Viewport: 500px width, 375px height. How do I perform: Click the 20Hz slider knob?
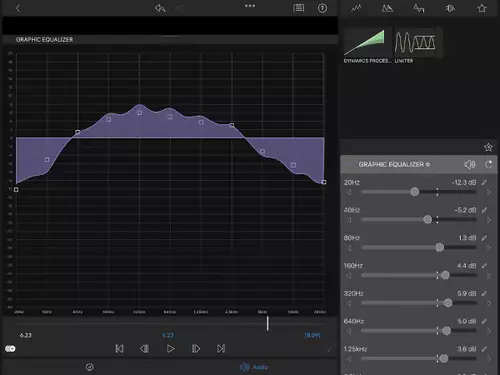pyautogui.click(x=415, y=192)
